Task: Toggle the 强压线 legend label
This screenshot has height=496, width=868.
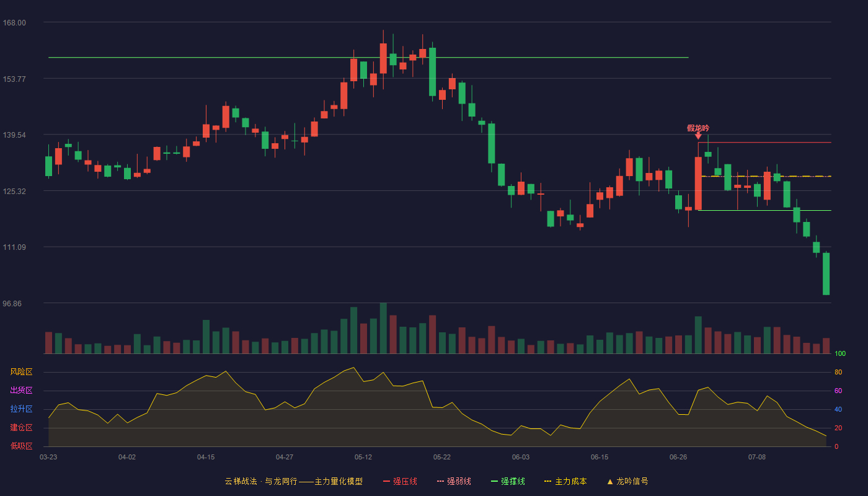Action: tap(405, 481)
